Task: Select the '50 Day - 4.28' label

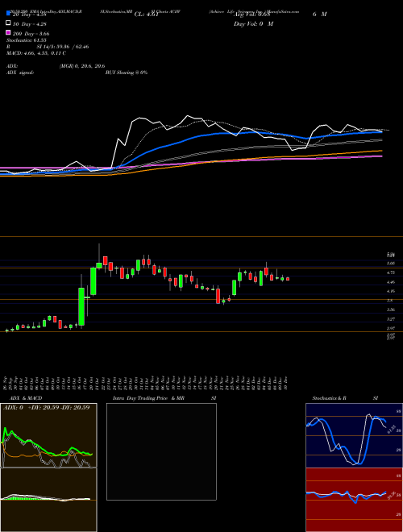Action: [30, 23]
